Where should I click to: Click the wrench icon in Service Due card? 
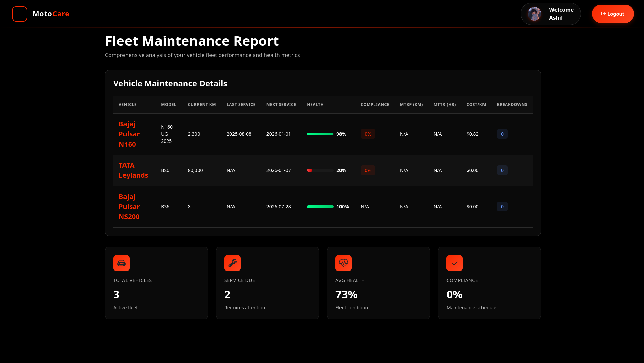[232, 263]
